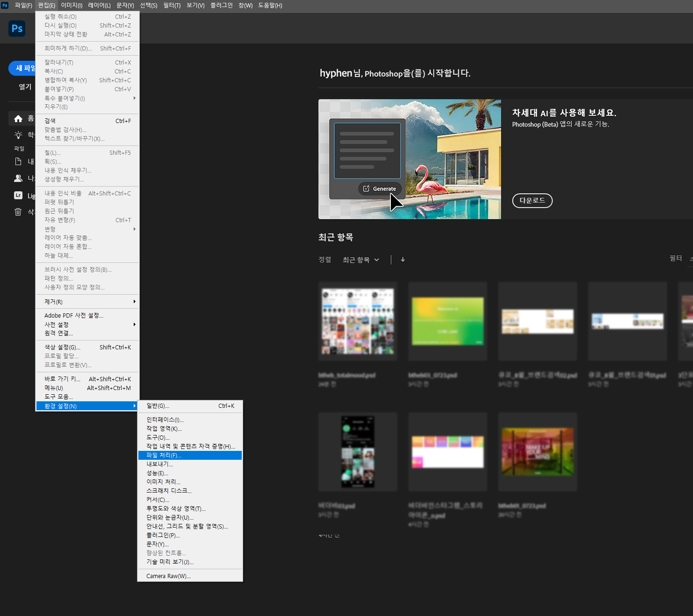This screenshot has height=616, width=693.
Task: Choose 스크래치 디스크... preferences item
Action: click(190, 491)
